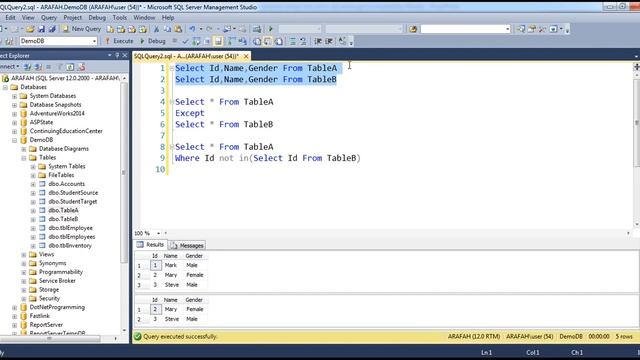
Task: Click the Find in Files icon
Action: click(x=413, y=29)
